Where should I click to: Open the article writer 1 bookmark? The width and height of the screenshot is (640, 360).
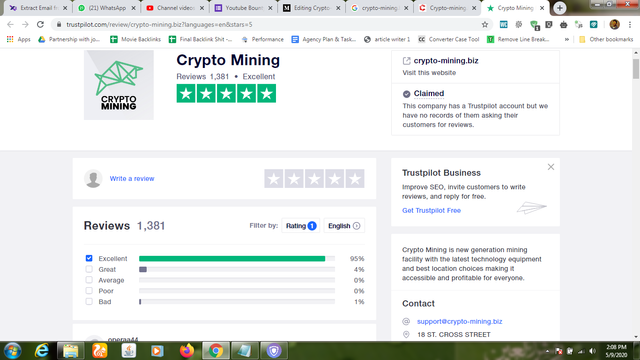(x=387, y=39)
